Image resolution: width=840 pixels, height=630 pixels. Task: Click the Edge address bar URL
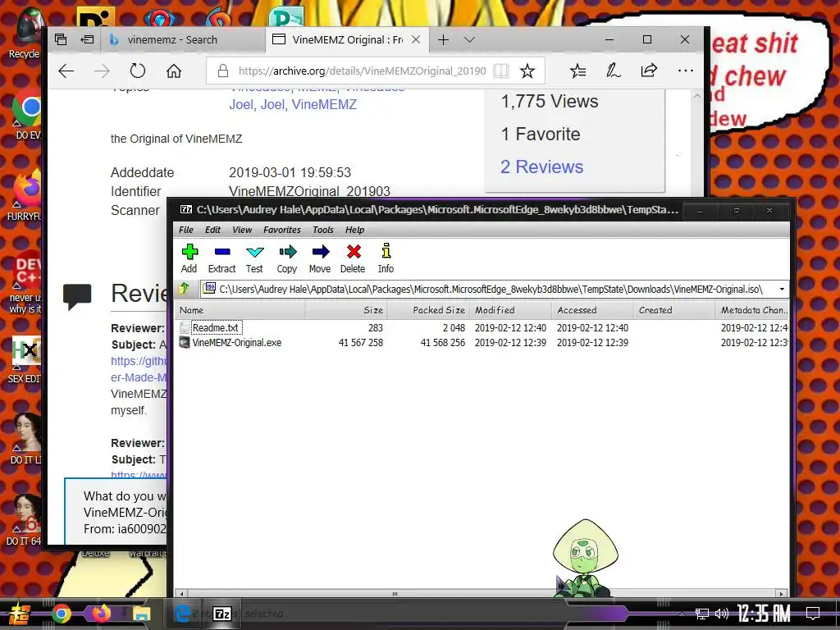pyautogui.click(x=362, y=71)
